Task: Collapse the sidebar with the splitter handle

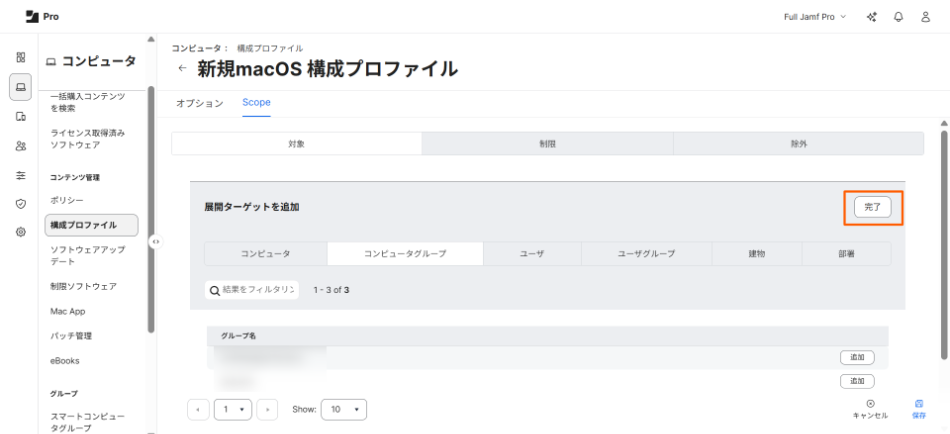Action: [156, 241]
